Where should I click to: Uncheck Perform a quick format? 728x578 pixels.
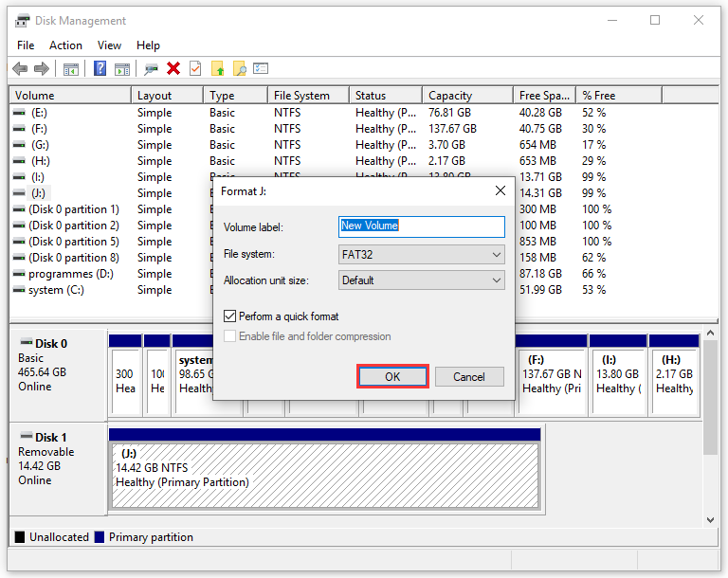tap(229, 316)
